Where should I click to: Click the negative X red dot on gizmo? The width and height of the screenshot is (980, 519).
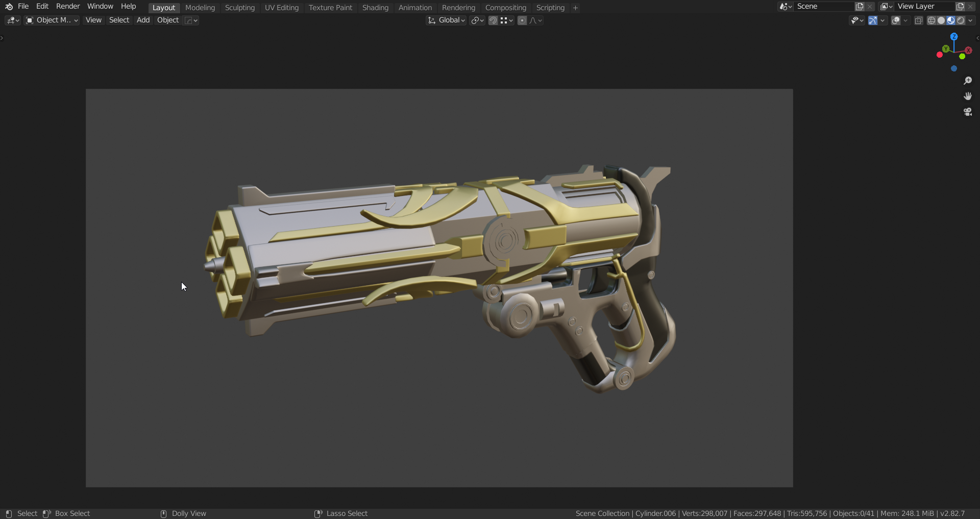point(939,55)
